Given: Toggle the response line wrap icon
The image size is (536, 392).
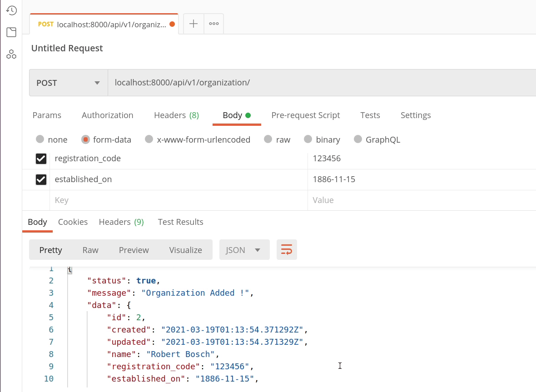Looking at the screenshot, I should coord(287,250).
